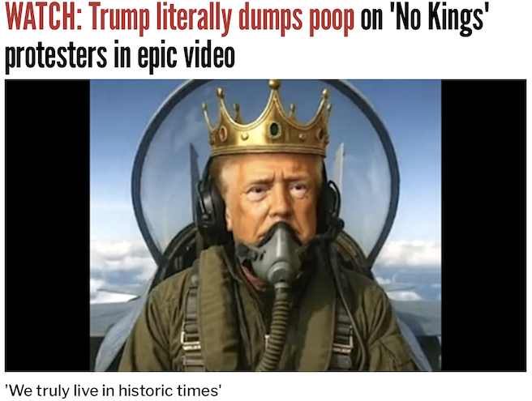
Task: Select the 'We truly live in historic times' subtitle
Action: coord(114,390)
